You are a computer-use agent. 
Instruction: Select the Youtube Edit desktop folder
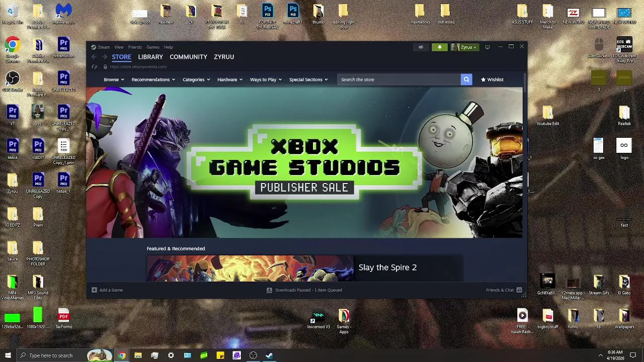pos(548,116)
